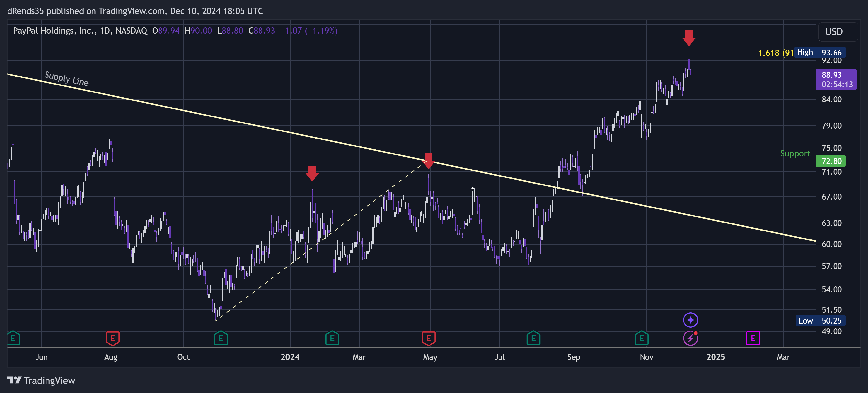Image resolution: width=868 pixels, height=393 pixels.
Task: Click the 67.00 price axis label
Action: click(x=831, y=197)
